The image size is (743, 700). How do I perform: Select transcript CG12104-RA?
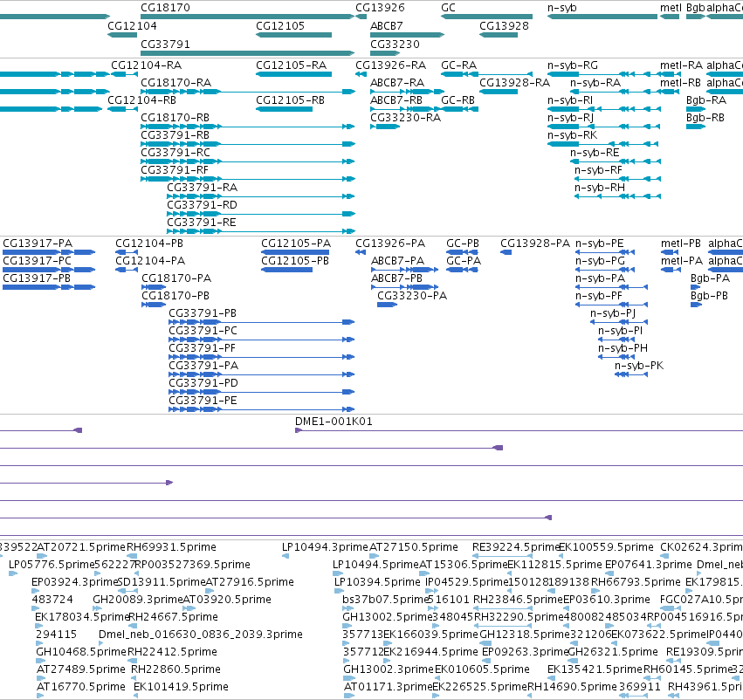[147, 65]
